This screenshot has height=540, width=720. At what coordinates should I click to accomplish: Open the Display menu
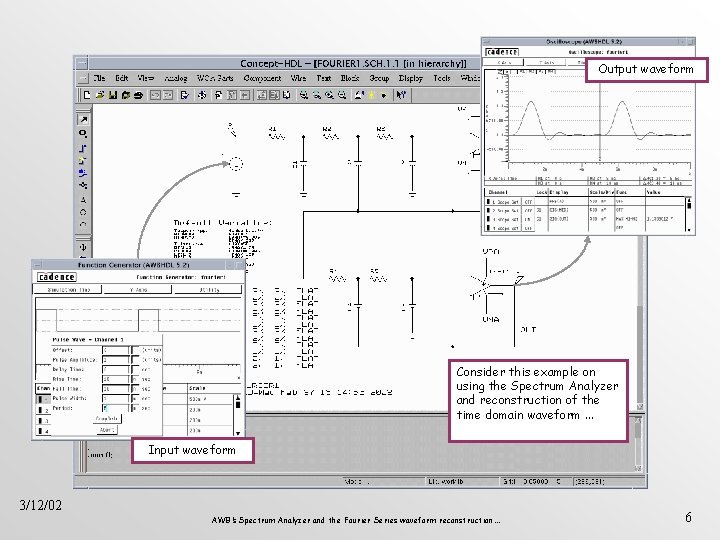(411, 78)
